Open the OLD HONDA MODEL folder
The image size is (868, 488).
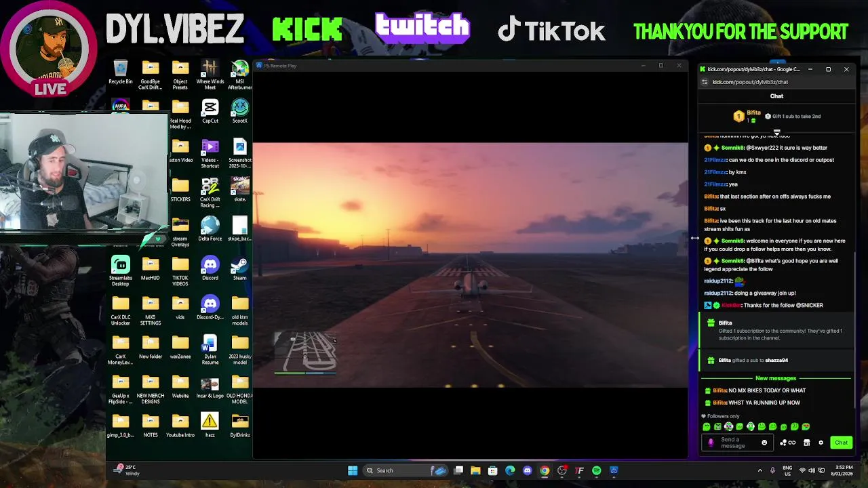(x=240, y=389)
